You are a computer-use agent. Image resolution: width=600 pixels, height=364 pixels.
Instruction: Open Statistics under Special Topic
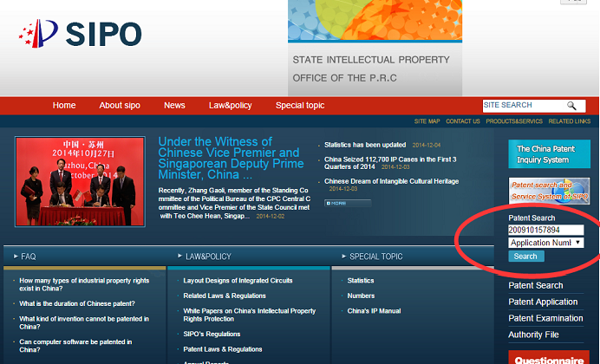coord(361,281)
